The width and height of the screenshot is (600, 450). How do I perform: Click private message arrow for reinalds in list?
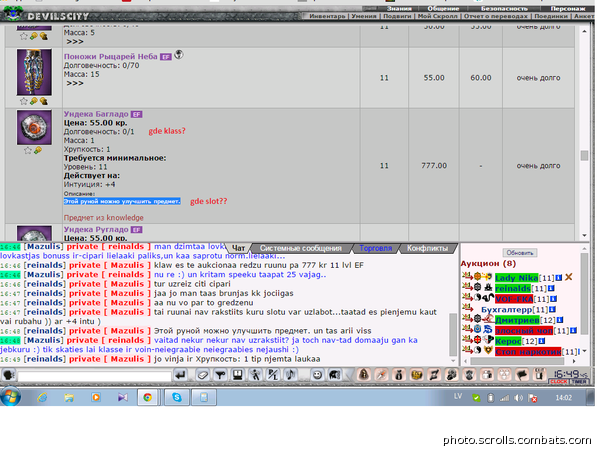pyautogui.click(x=467, y=286)
